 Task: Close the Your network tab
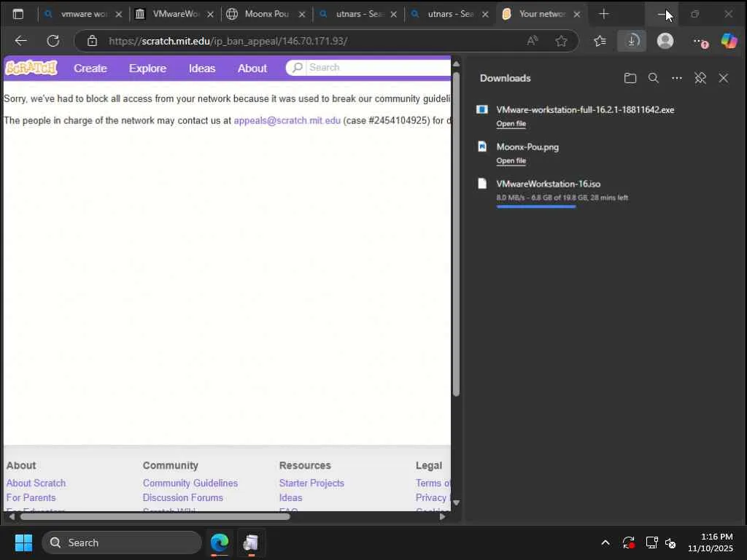coord(576,15)
